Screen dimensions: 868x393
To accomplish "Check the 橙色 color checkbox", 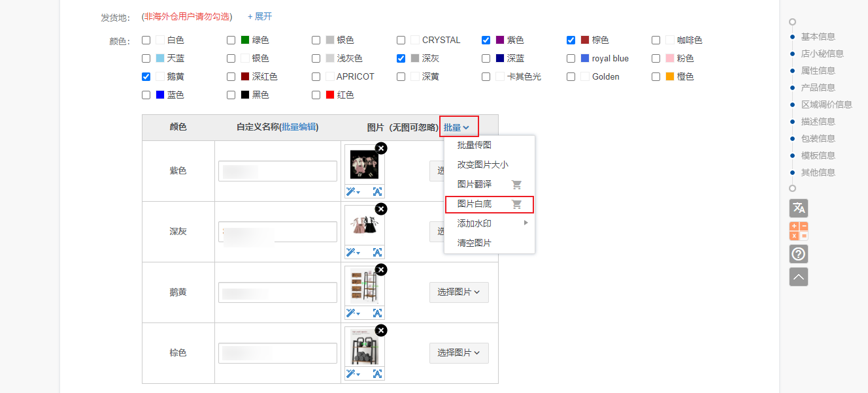I will point(656,76).
